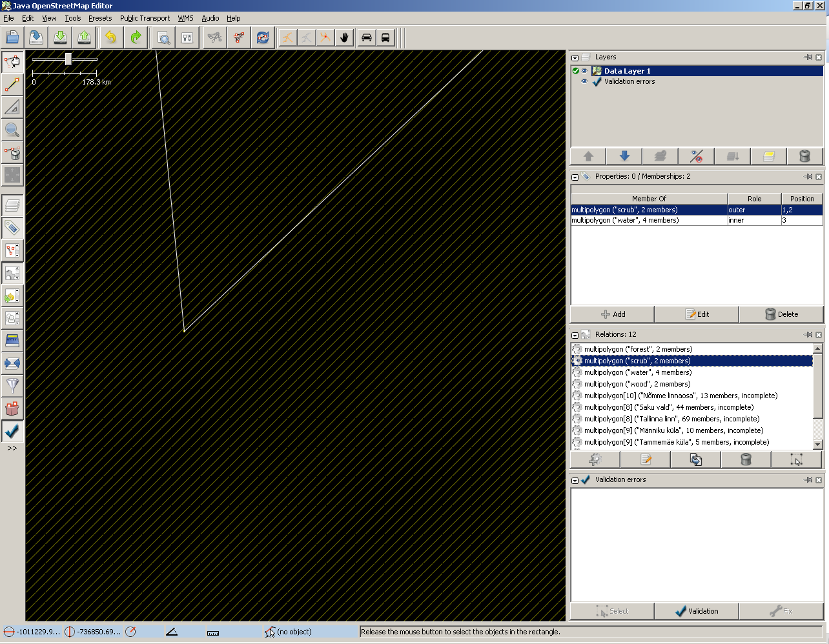Toggle visibility of Validation errors layer
Screen dimensions: 829x644
(x=584, y=81)
